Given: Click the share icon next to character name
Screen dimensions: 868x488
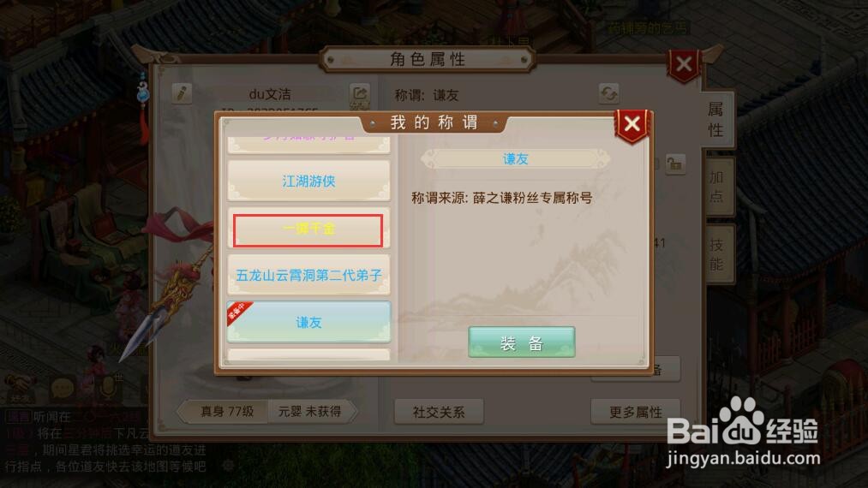Looking at the screenshot, I should 359,94.
